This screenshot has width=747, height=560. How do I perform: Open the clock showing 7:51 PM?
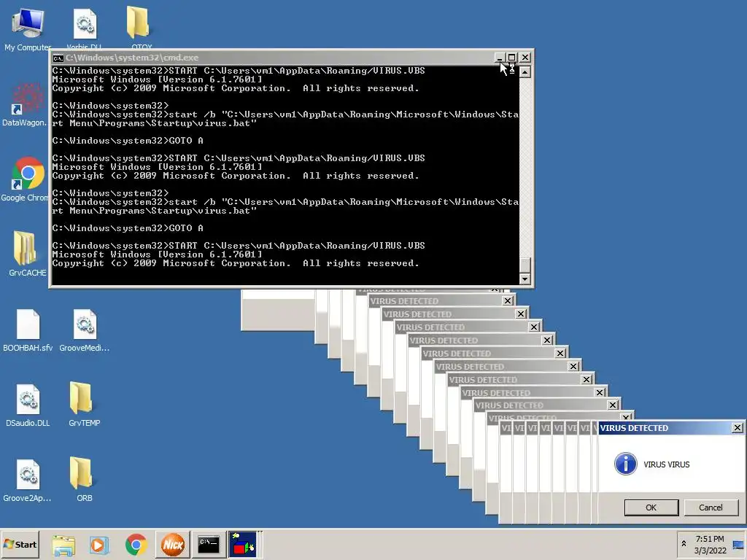pos(710,544)
